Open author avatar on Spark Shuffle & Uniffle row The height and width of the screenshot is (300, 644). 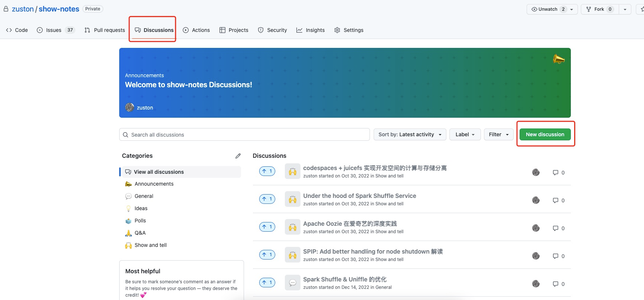coord(536,284)
